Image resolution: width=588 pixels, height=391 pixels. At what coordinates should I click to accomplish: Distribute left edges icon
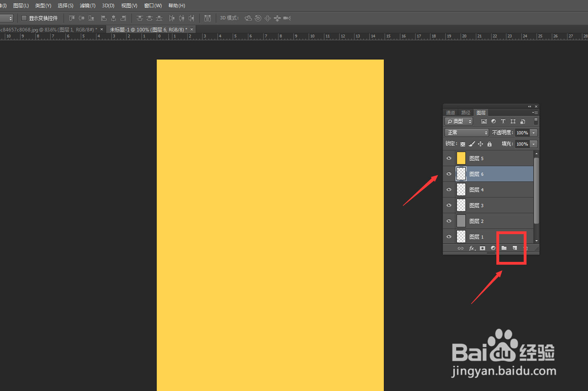click(x=172, y=18)
